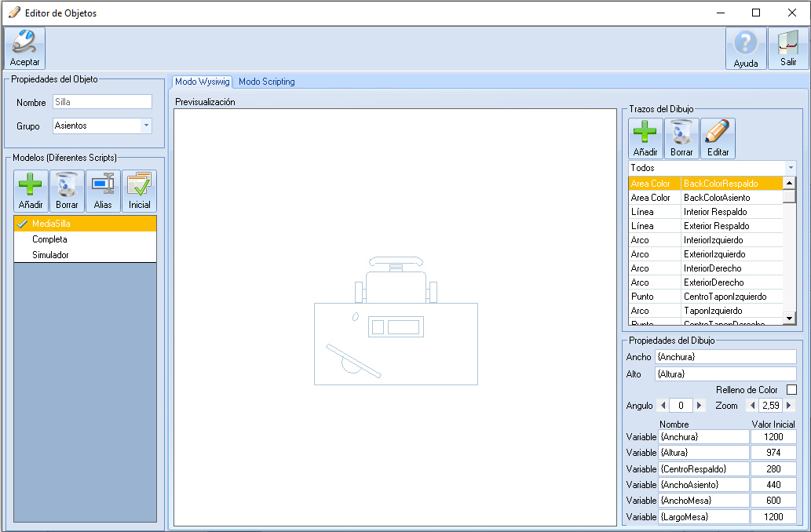Delete model using Borrar in Modelos panel
The image size is (811, 532).
[67, 191]
